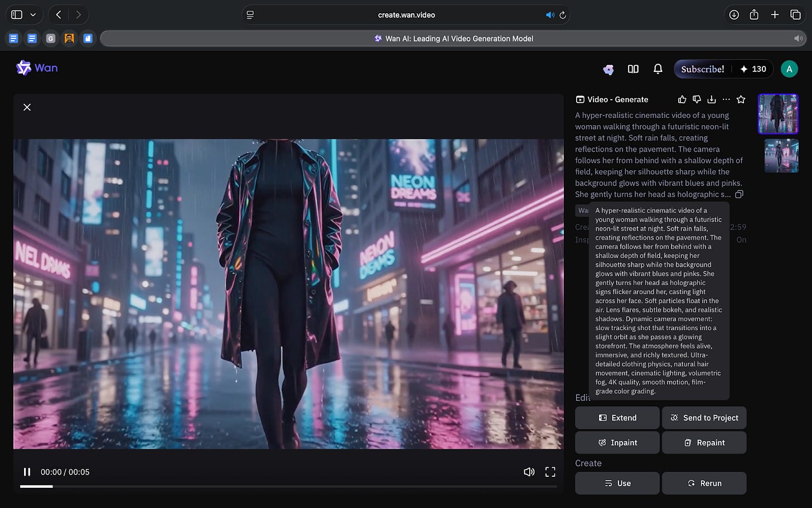Screen dimensions: 812x508
Task: Open the notifications bell
Action: click(658, 69)
